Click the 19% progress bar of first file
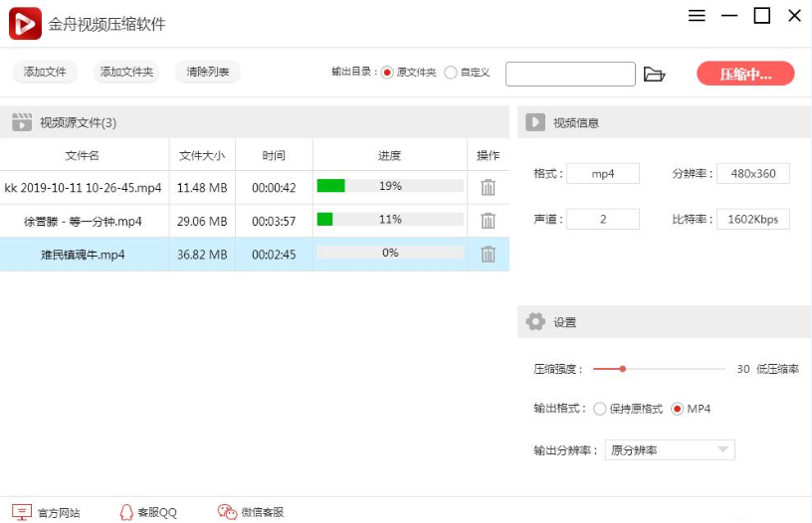Screen dimensions: 812x523 pos(390,186)
